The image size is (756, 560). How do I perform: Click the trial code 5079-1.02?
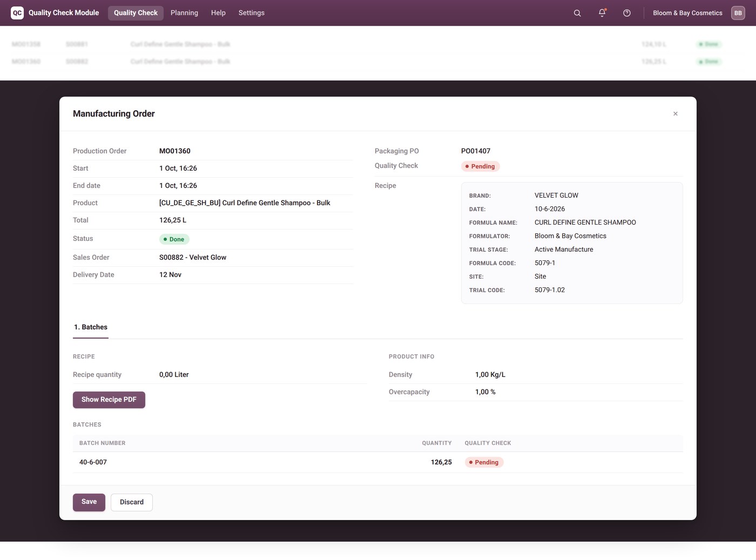[550, 290]
